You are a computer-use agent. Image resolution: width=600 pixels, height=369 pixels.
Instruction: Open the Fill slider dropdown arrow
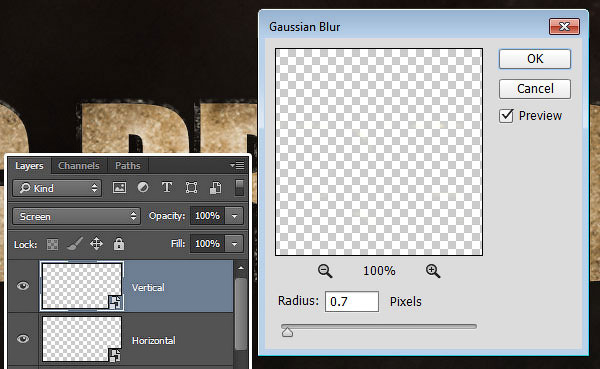tap(234, 244)
